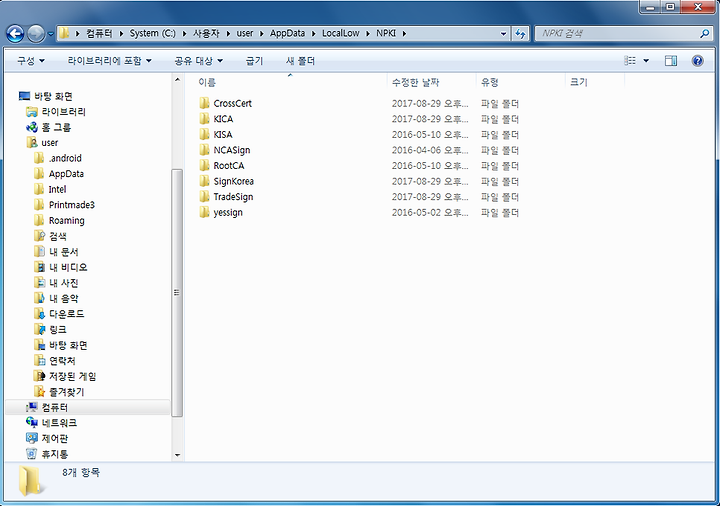
Task: Select 내 비디오 in the tree
Action: tap(68, 267)
